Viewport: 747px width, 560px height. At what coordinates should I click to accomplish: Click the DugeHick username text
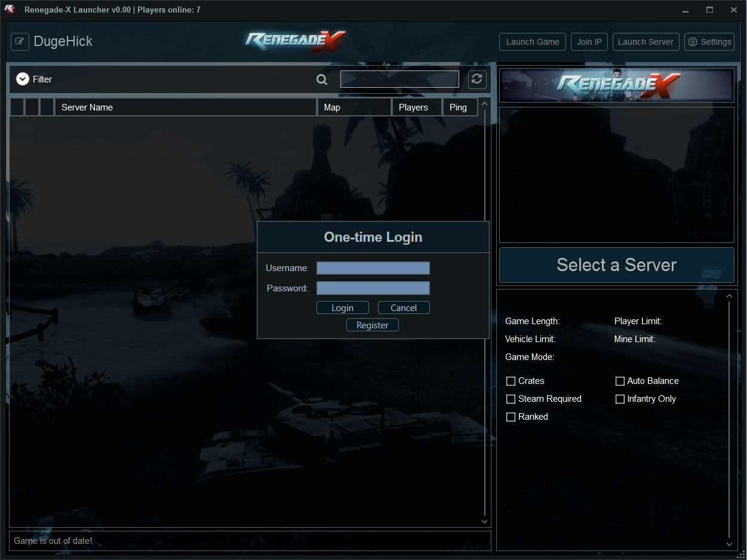(63, 42)
